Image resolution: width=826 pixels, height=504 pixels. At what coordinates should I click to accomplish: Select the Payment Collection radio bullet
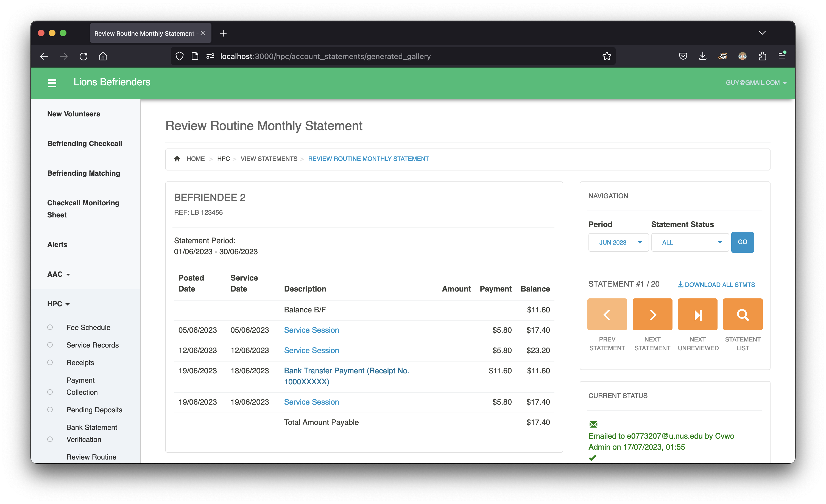pyautogui.click(x=50, y=392)
